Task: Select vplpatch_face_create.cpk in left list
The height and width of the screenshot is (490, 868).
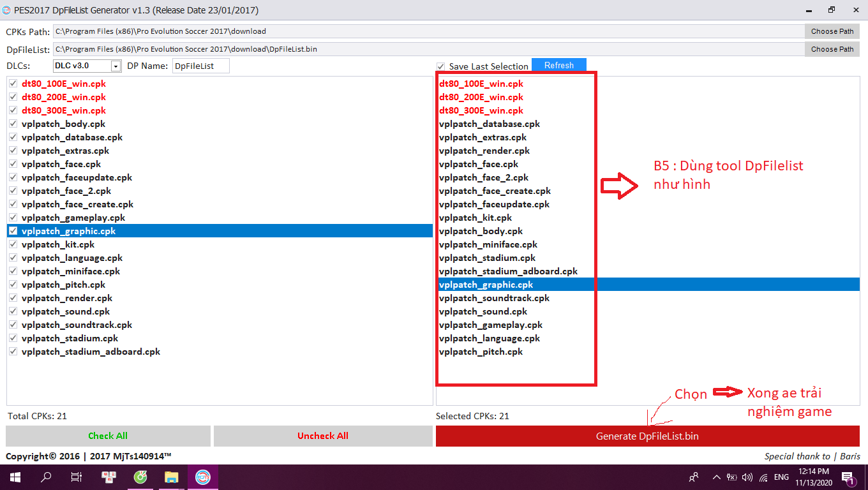Action: click(x=77, y=204)
